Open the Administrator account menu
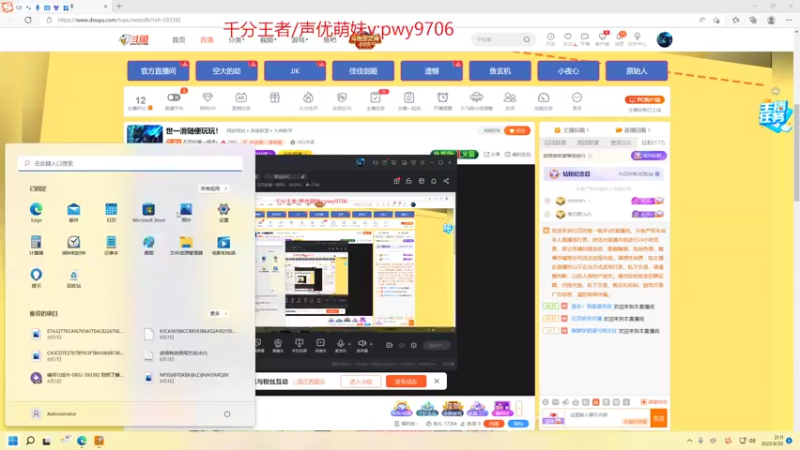Screen dimensions: 800x450 pos(54,414)
